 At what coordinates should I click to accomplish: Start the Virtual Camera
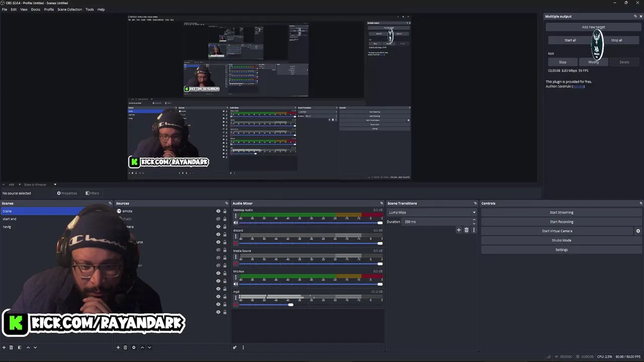(557, 231)
